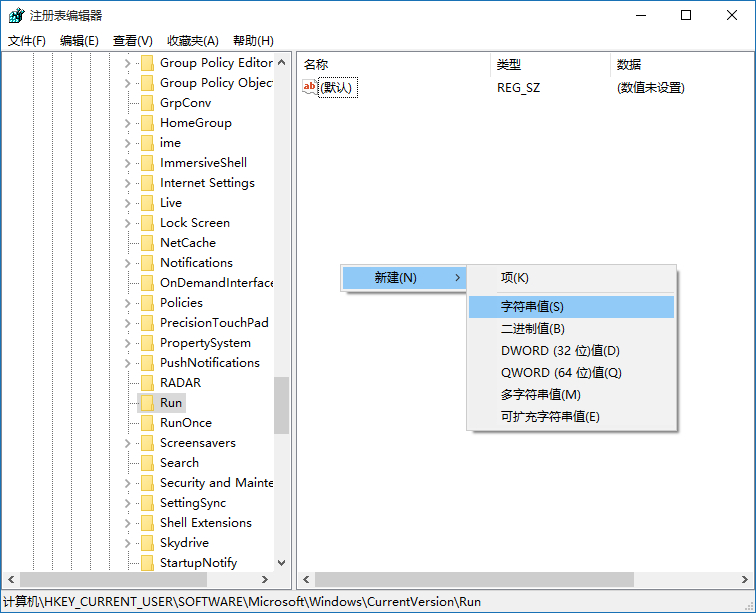Click the folder icon of the Run key
The image size is (756, 613).
pos(148,403)
